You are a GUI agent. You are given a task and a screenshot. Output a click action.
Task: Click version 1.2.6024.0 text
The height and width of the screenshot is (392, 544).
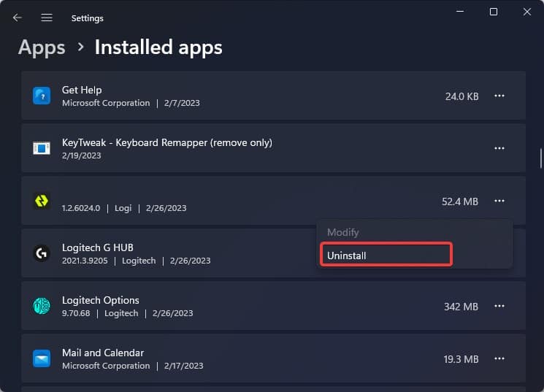(81, 208)
